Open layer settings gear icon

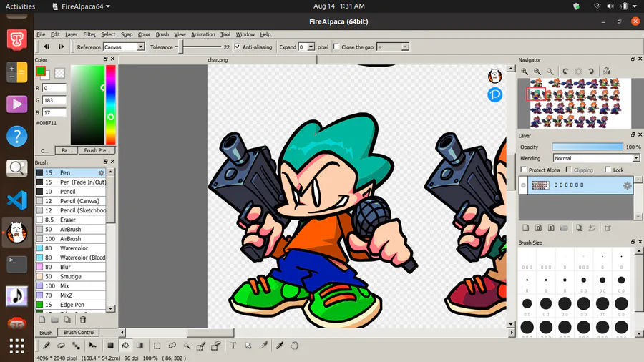click(x=627, y=185)
